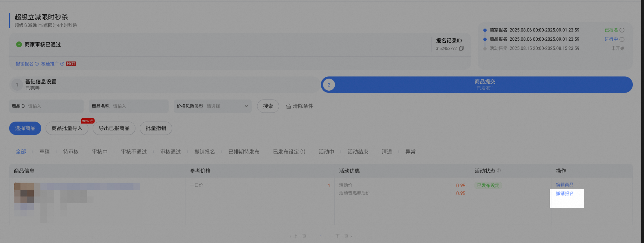The height and width of the screenshot is (243, 644).
Task: Select the 待审核 tab
Action: tap(71, 152)
